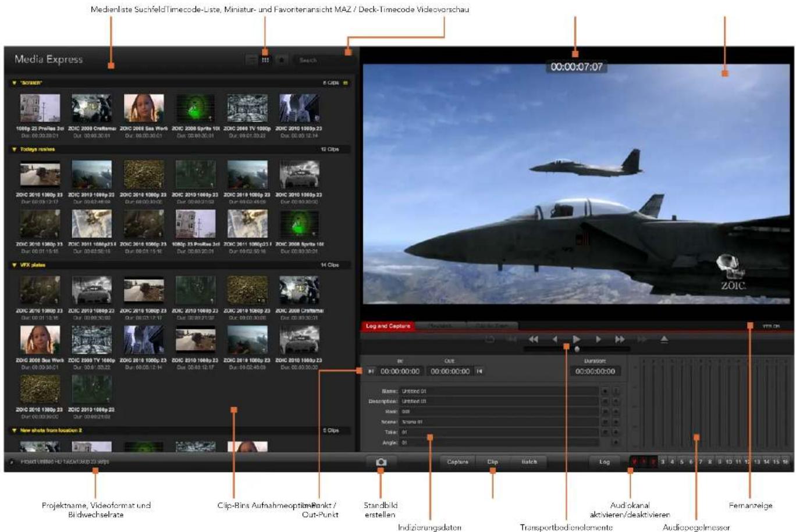Image resolution: width=796 pixels, height=532 pixels.
Task: Click the 00:00:07:07 timecode display
Action: click(x=577, y=67)
